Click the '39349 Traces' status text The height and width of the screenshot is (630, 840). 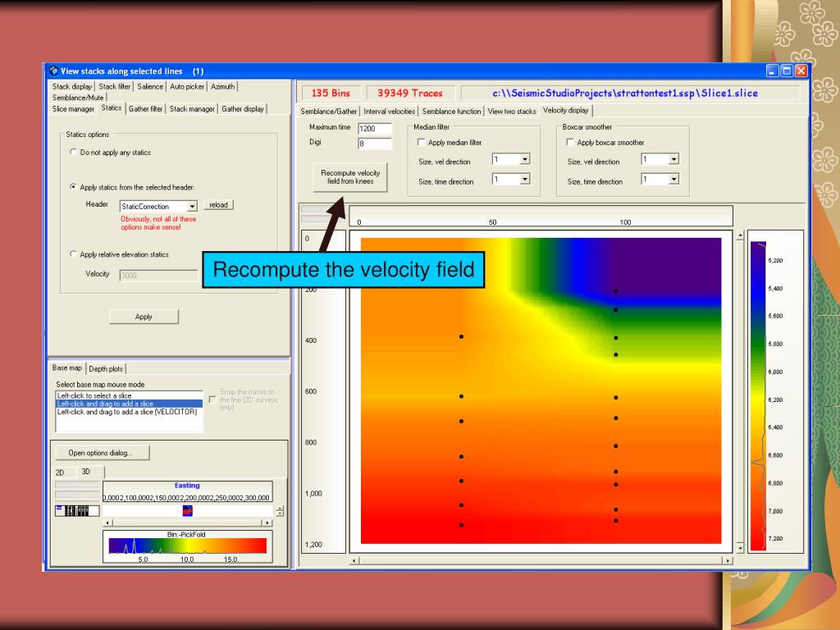tap(410, 94)
